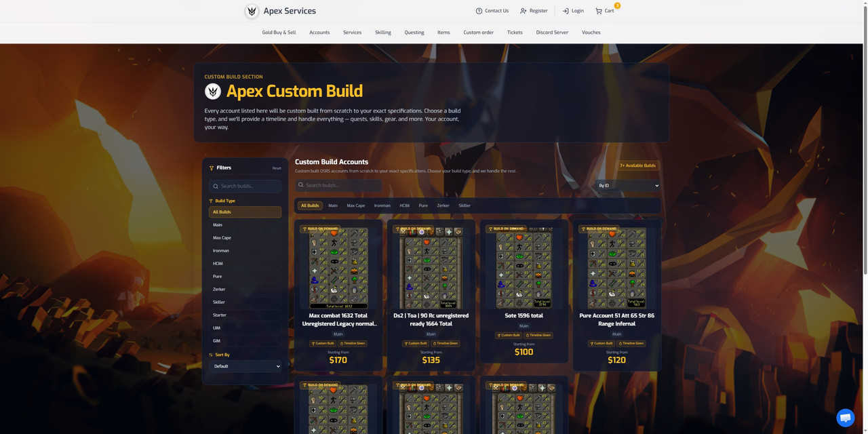
Task: Open the Skilling menu item
Action: pyautogui.click(x=383, y=33)
